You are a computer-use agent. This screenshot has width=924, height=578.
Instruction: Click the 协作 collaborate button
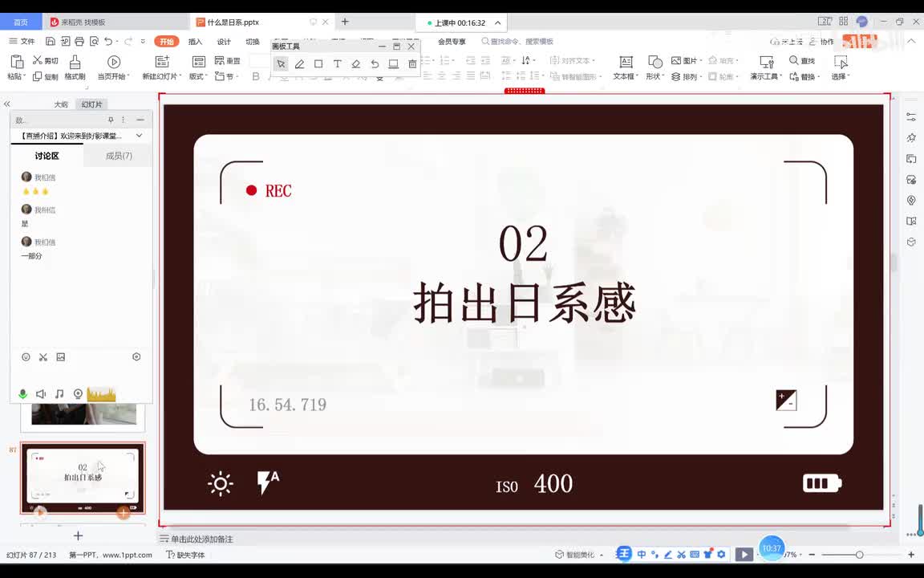(822, 41)
